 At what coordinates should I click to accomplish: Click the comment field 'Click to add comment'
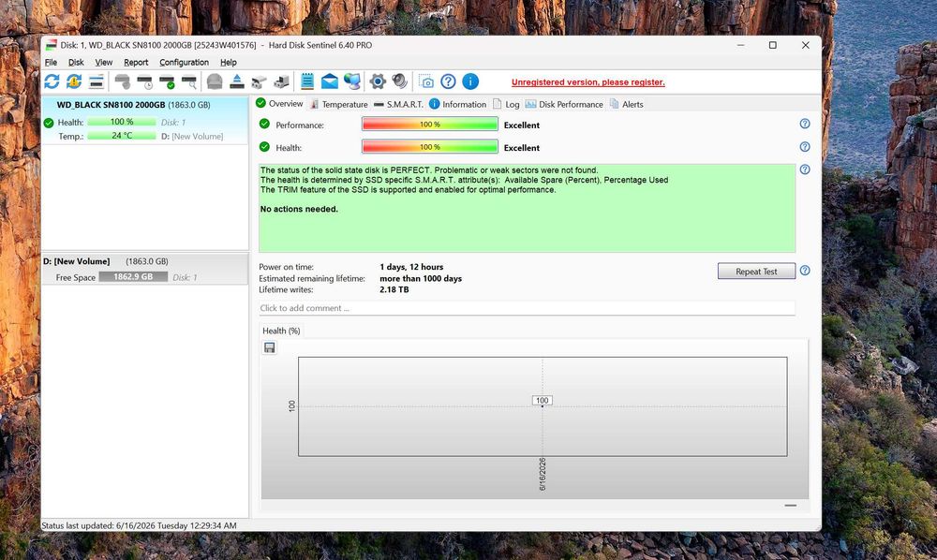pyautogui.click(x=527, y=308)
